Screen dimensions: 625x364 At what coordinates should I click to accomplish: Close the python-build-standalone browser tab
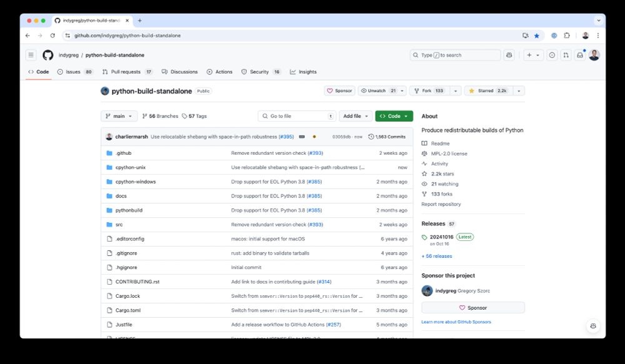127,21
